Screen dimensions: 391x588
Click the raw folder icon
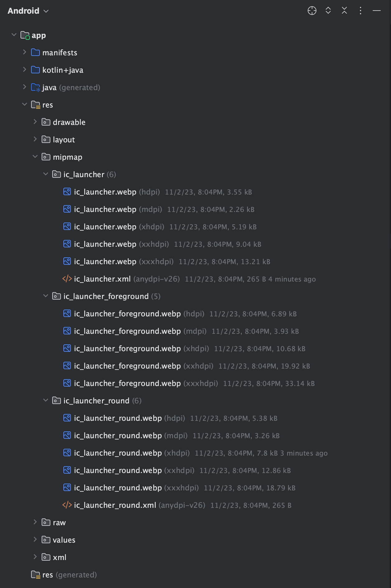tap(46, 522)
